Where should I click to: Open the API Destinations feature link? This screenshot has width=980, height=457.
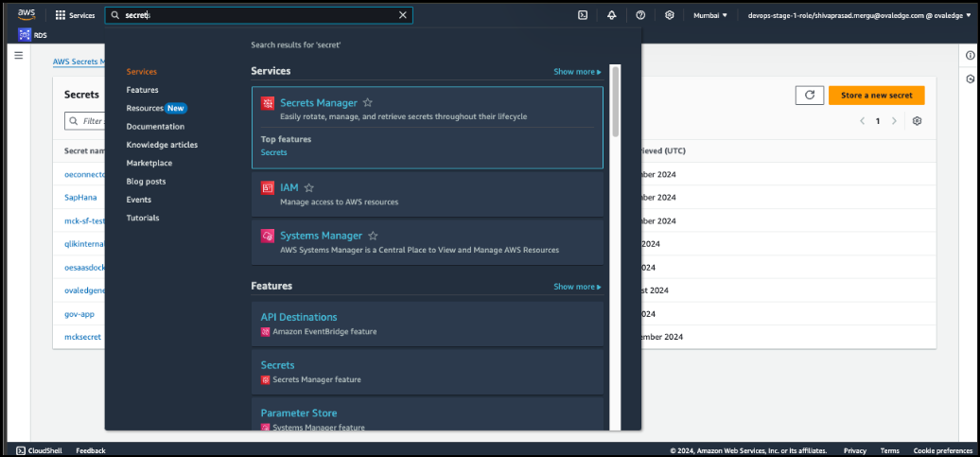(299, 317)
